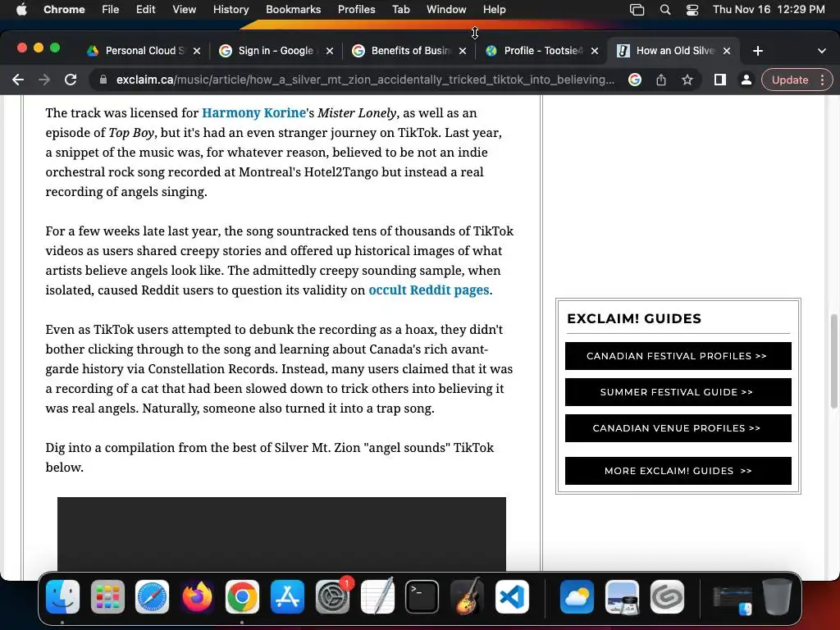840x630 pixels.
Task: Launch Firefox from the Dock
Action: [x=197, y=596]
